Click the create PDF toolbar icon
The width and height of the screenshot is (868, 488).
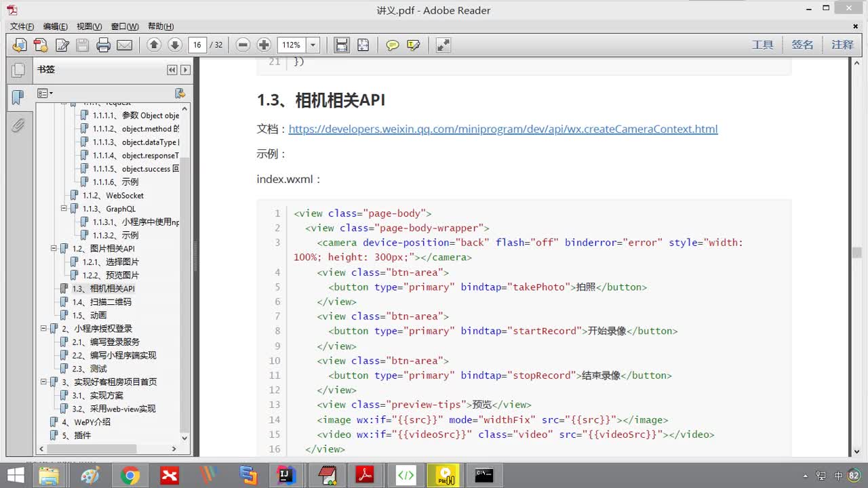pos(41,45)
